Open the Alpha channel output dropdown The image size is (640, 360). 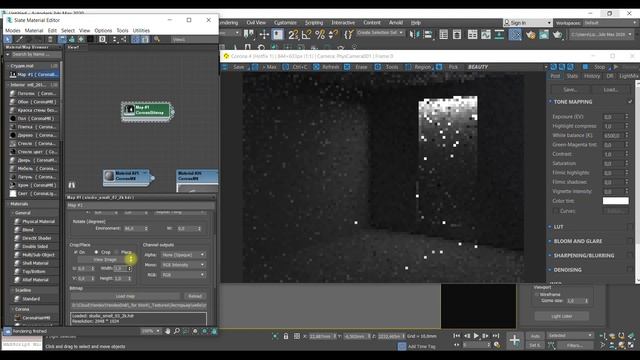(183, 255)
